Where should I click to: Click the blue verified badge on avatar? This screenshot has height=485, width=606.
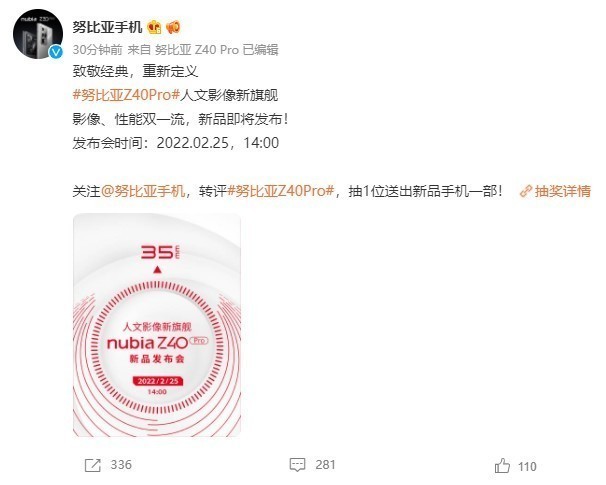56,52
